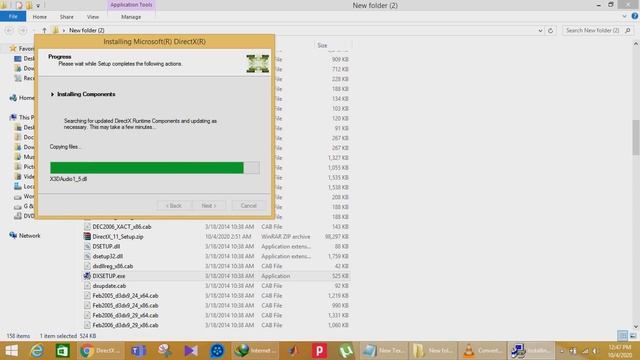Click the Explorer help question mark icon
Viewport: 640px width, 360px height.
pyautogui.click(x=635, y=16)
